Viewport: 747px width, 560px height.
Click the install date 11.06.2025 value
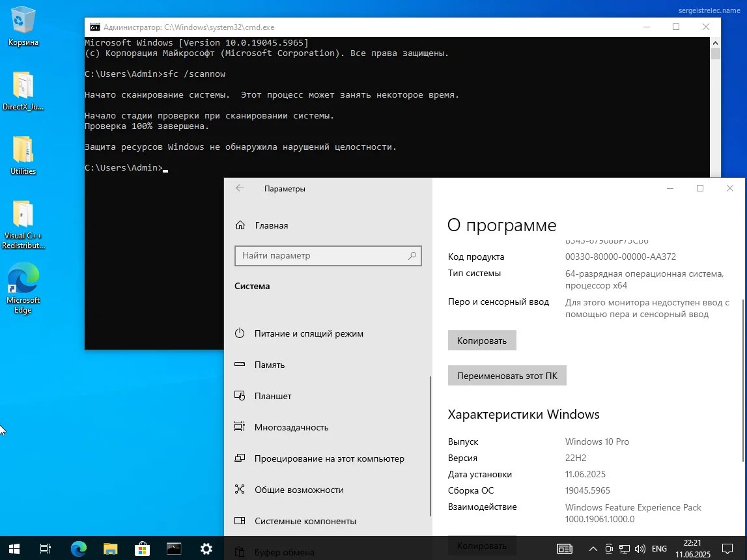pos(585,474)
